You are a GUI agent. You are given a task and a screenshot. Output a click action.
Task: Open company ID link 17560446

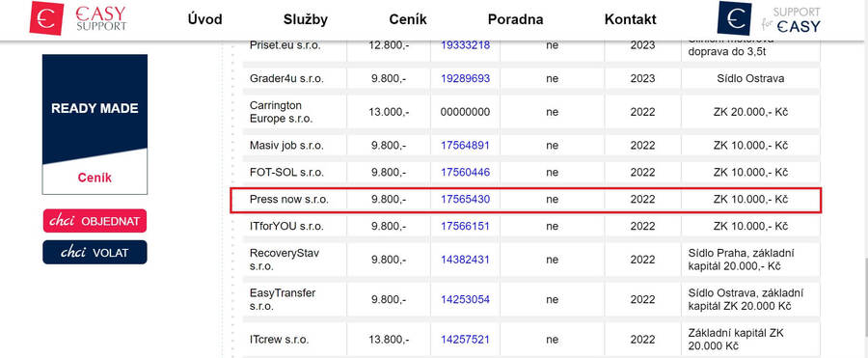click(x=465, y=173)
